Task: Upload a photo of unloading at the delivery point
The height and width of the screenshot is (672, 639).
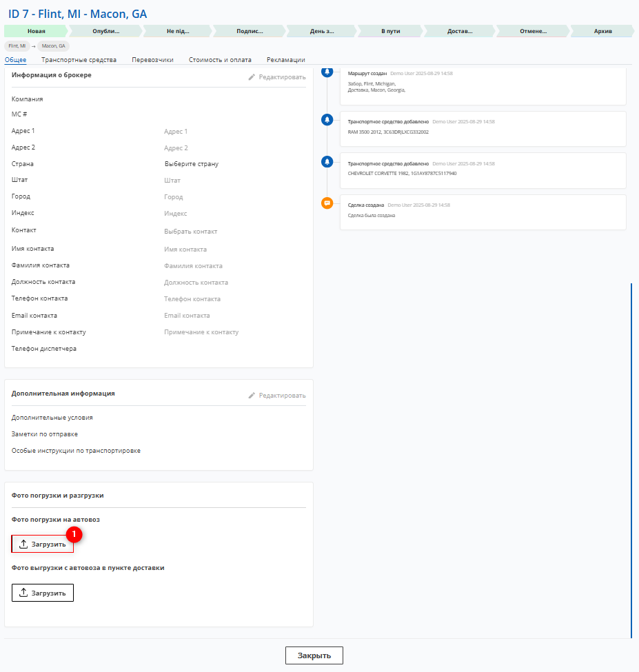Action: (43, 593)
